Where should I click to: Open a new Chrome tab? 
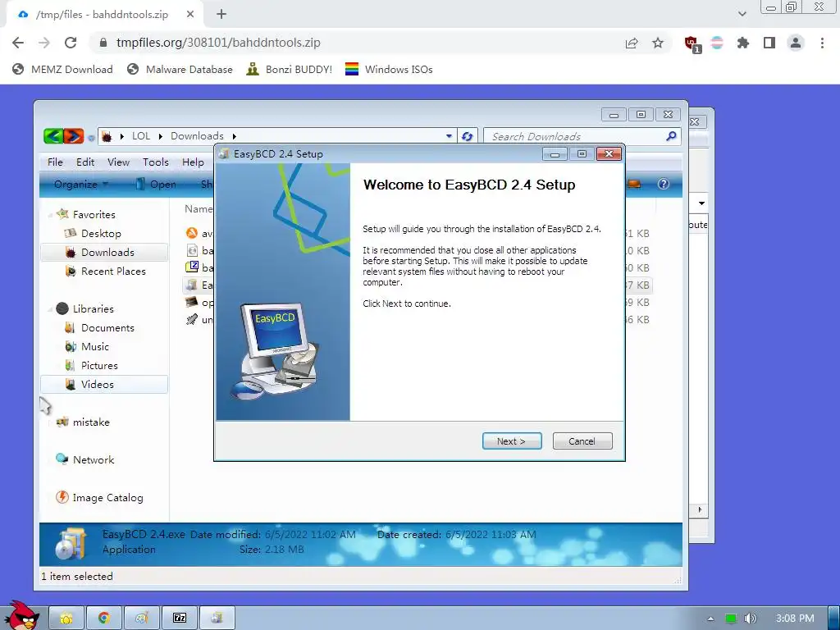pos(221,15)
